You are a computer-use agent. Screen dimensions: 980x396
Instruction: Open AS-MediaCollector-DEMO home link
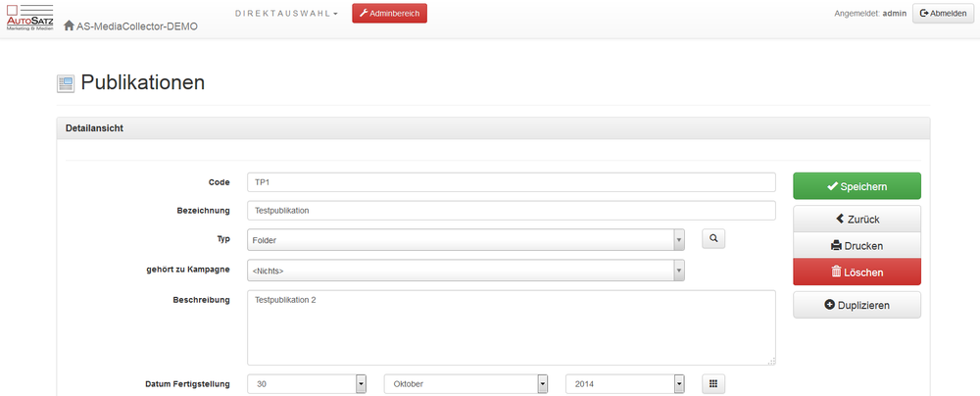pyautogui.click(x=130, y=26)
